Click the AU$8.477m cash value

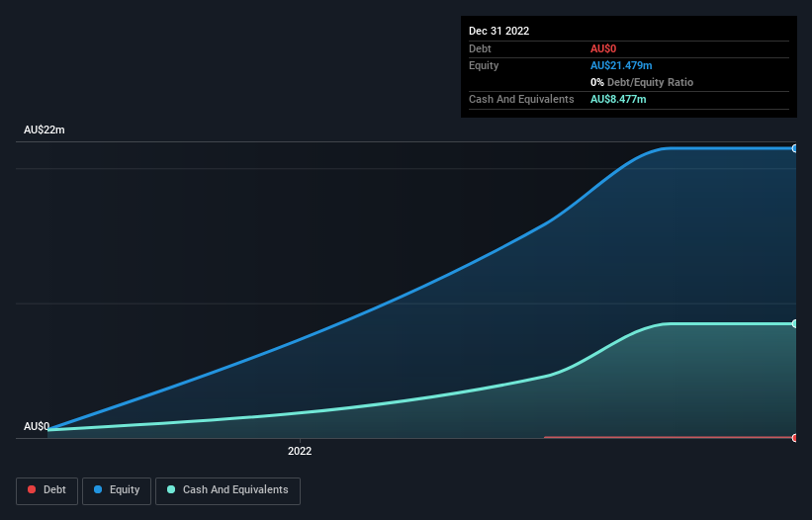tap(618, 99)
